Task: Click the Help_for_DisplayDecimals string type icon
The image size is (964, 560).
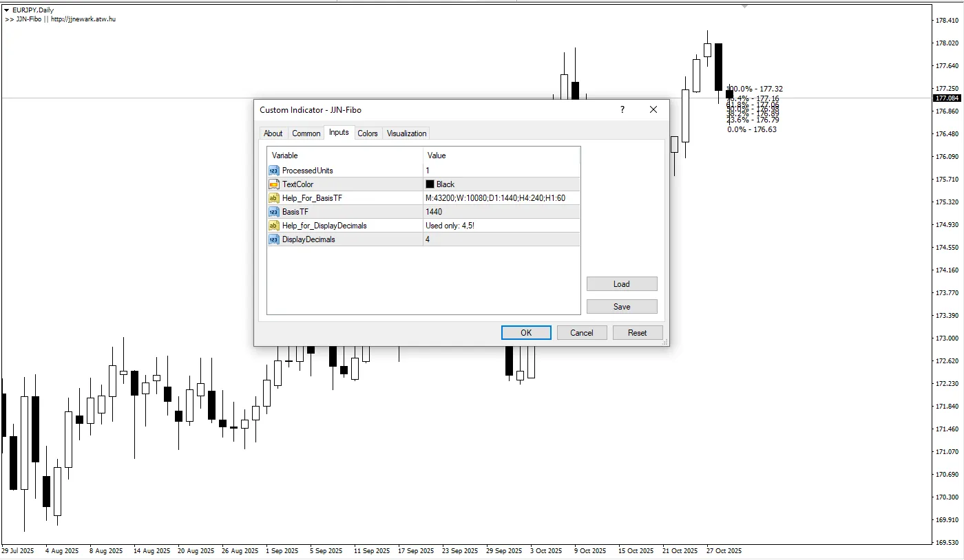Action: [x=273, y=226]
